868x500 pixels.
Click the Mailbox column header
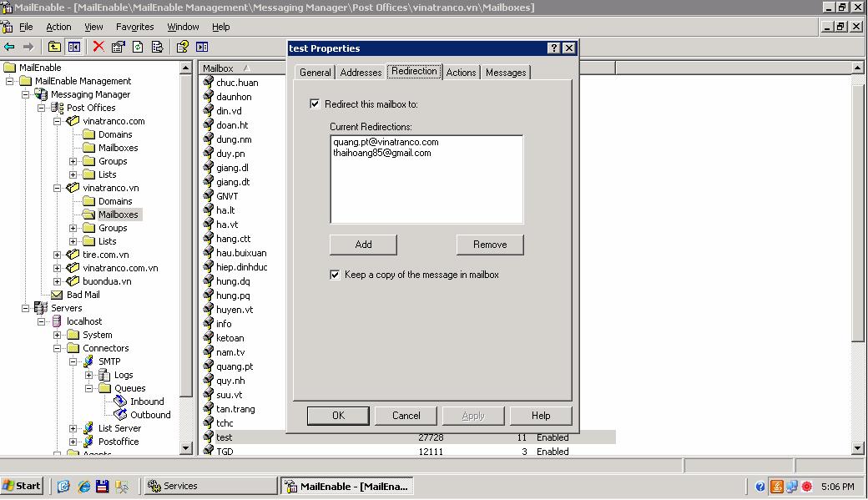243,68
